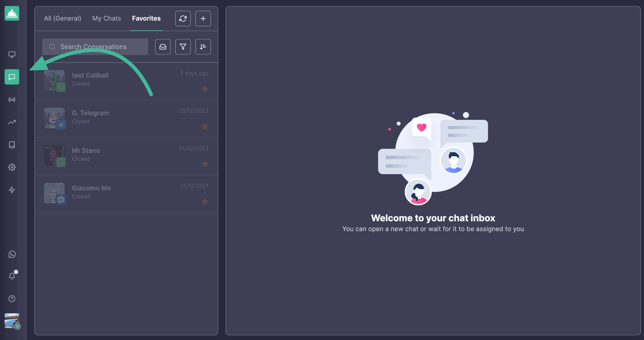Click the WhatsApp channel icon in sidebar
The height and width of the screenshot is (340, 644).
coord(12,255)
